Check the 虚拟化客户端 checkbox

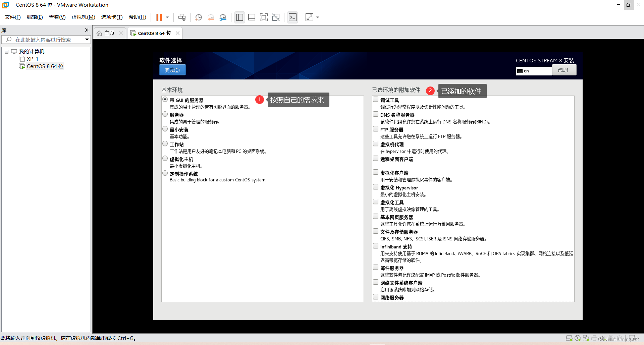click(376, 172)
